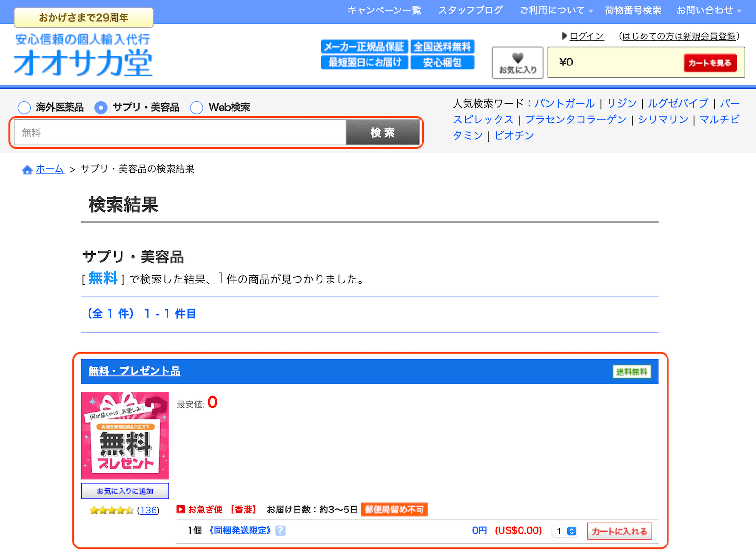Viewport: 756px width, 556px height.
Task: Click popular keyword ルグゼバイブ
Action: click(x=678, y=103)
